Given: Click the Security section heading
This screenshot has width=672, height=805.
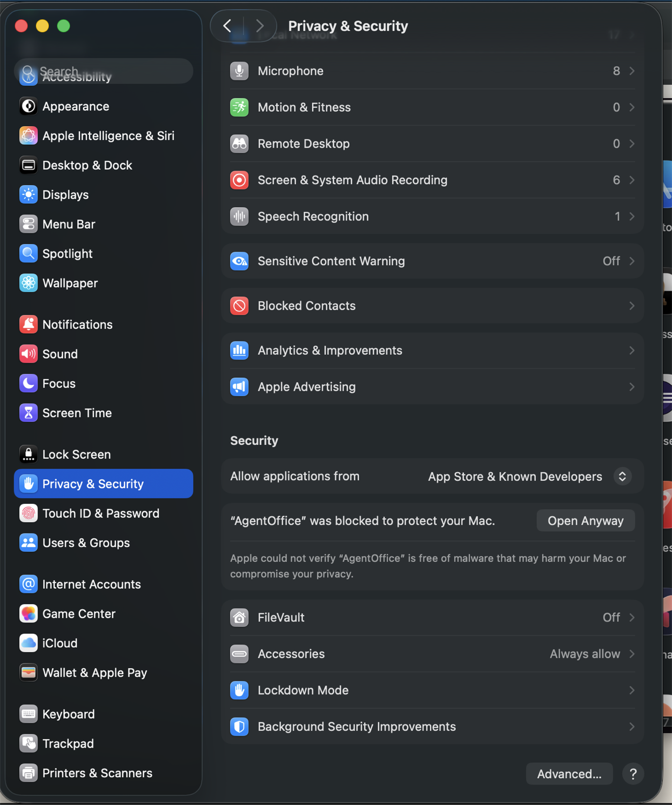Looking at the screenshot, I should pyautogui.click(x=254, y=441).
